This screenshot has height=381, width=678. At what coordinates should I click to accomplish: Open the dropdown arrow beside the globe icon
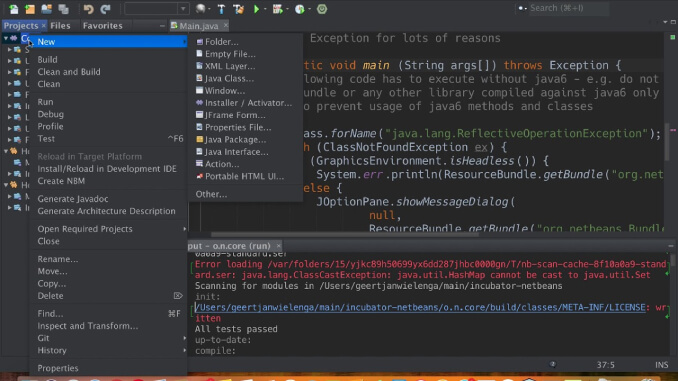pyautogui.click(x=209, y=9)
